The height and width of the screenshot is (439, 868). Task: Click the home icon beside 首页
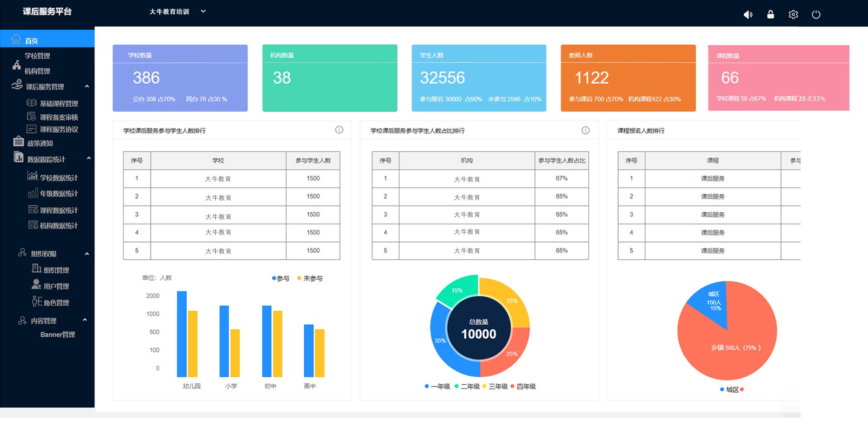coord(16,39)
